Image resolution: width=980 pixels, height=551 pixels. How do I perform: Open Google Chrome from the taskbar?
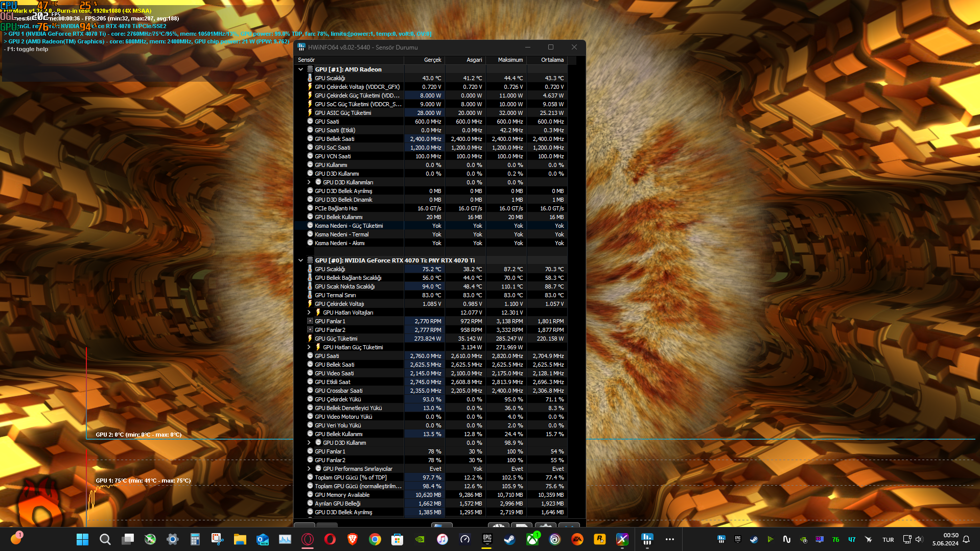point(375,539)
